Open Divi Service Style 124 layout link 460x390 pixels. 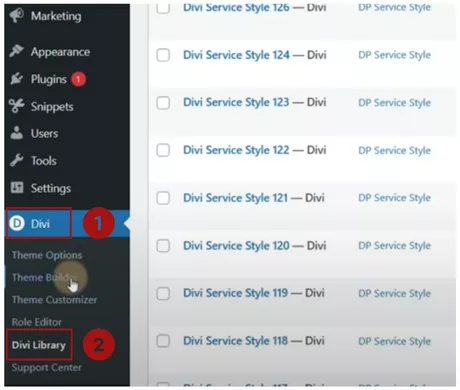coord(236,55)
